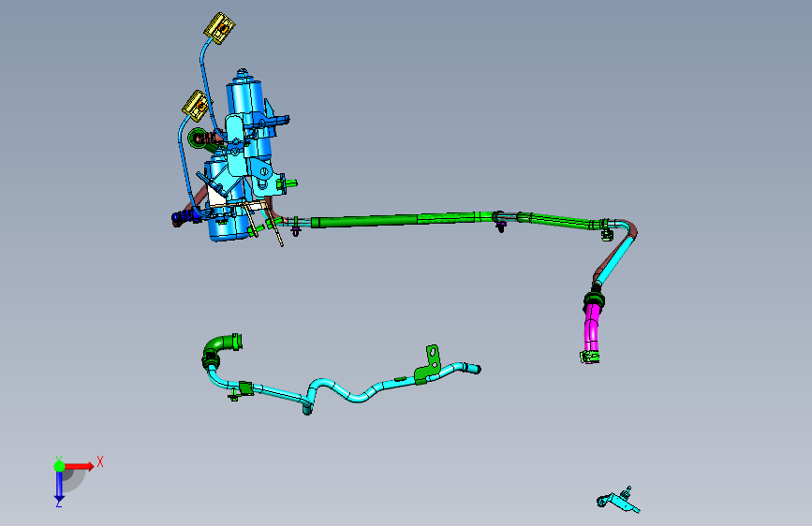Select the lower yellow electrical connector
Viewport: 812px width, 526px height.
point(196,106)
